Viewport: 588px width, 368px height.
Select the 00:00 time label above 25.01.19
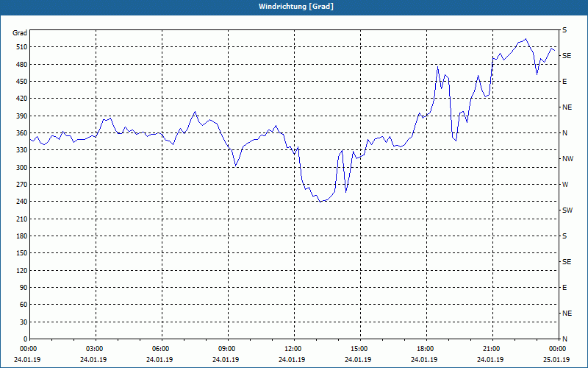tap(557, 349)
